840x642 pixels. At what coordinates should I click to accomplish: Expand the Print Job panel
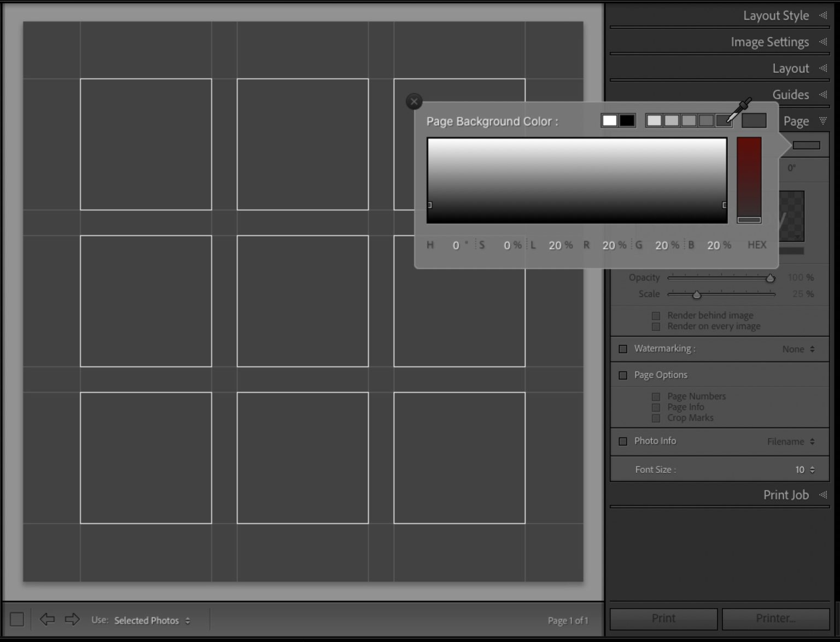pyautogui.click(x=786, y=495)
